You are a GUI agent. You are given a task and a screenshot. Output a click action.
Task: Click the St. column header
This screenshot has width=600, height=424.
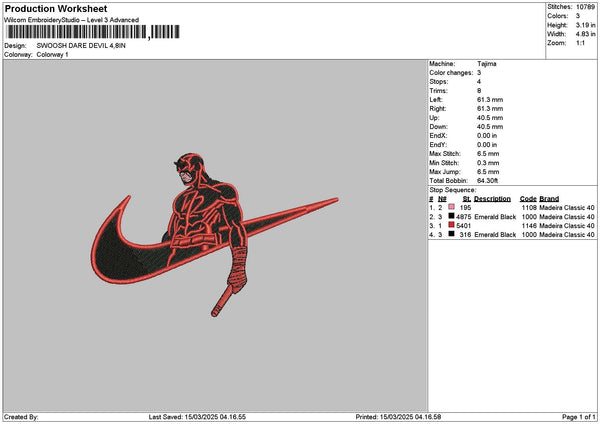pyautogui.click(x=466, y=198)
